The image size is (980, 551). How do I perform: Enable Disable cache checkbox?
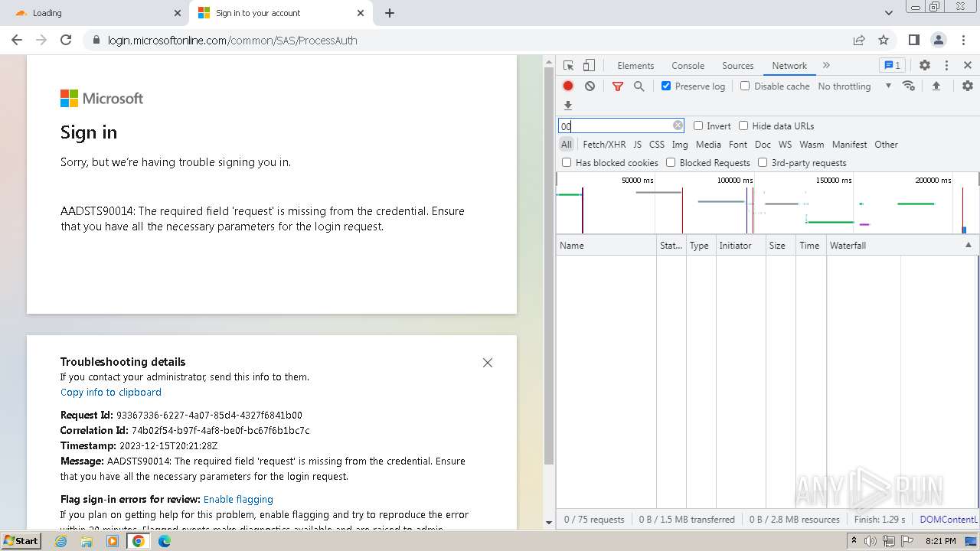tap(745, 86)
